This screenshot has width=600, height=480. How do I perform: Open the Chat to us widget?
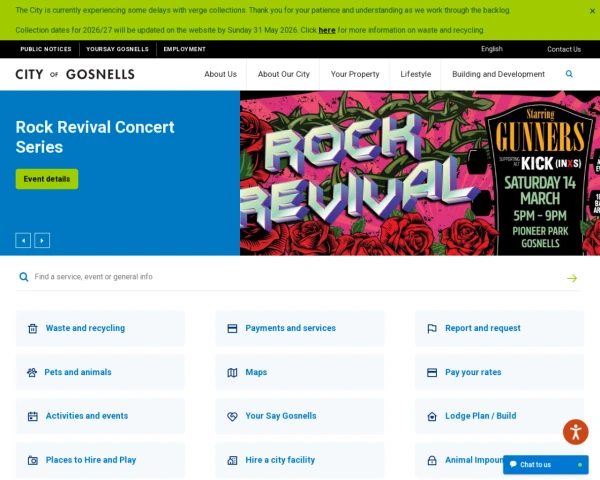(x=545, y=464)
